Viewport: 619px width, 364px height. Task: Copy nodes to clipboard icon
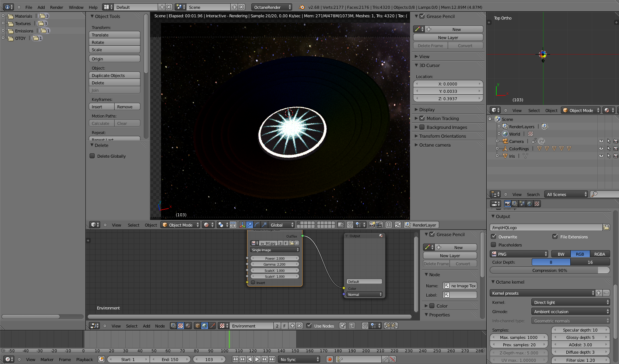coord(387,326)
